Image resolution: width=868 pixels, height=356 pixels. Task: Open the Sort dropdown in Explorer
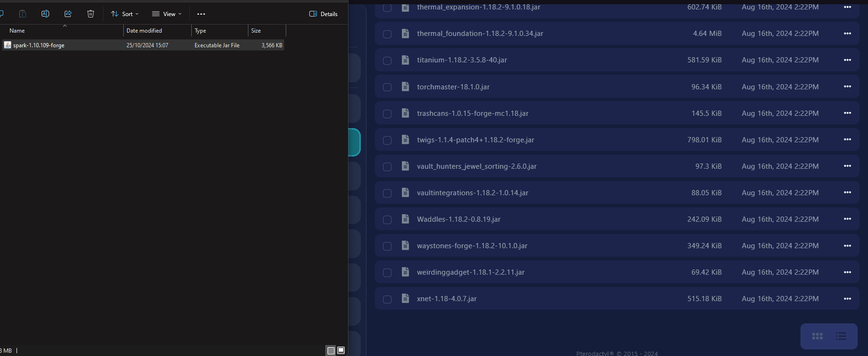pos(125,14)
